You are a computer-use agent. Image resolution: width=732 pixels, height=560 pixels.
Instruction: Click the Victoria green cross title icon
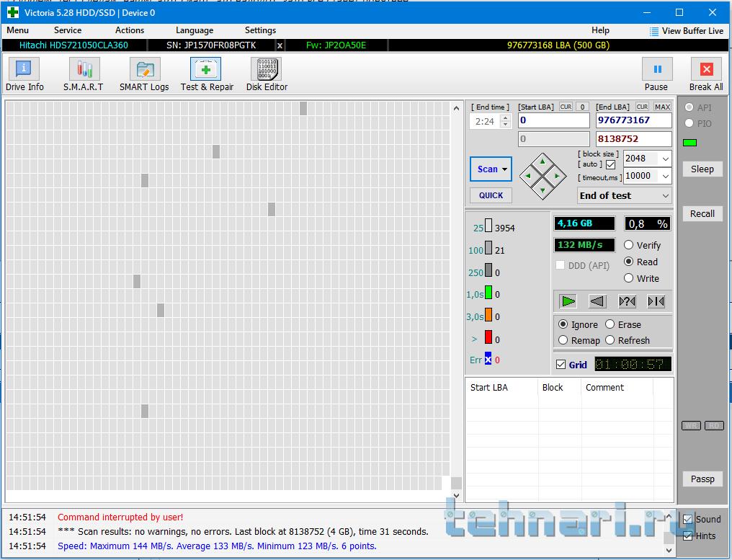click(12, 12)
